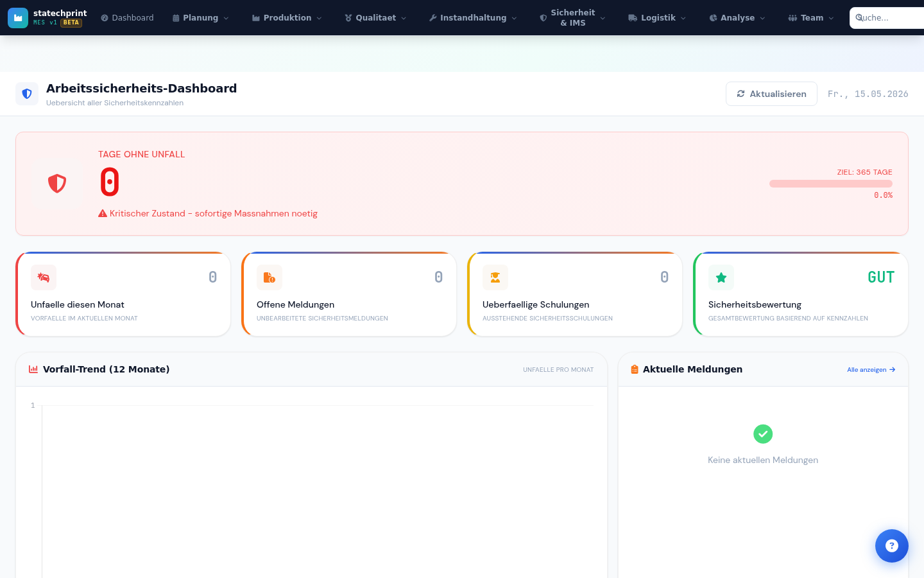Click the Logistik truck icon
Viewport: 924px width, 578px height.
633,18
